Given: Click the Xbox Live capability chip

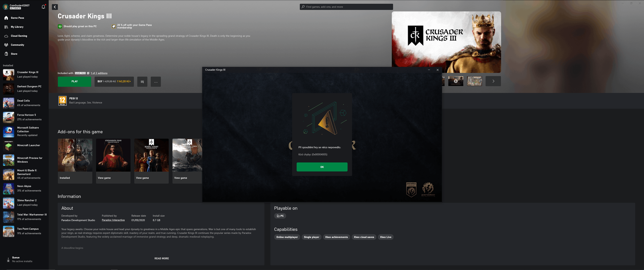Looking at the screenshot, I should 386,237.
